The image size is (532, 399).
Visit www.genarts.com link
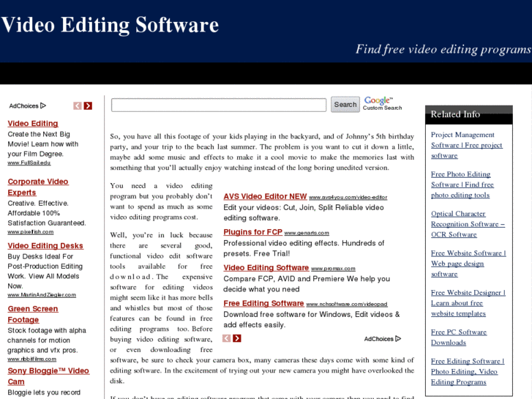[x=307, y=233]
